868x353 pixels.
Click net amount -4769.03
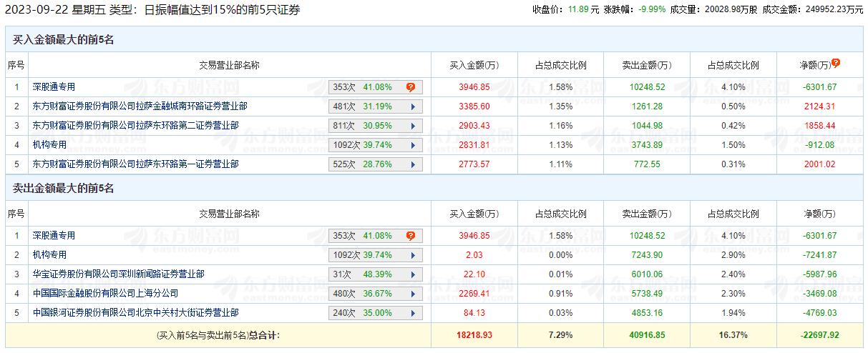click(819, 313)
